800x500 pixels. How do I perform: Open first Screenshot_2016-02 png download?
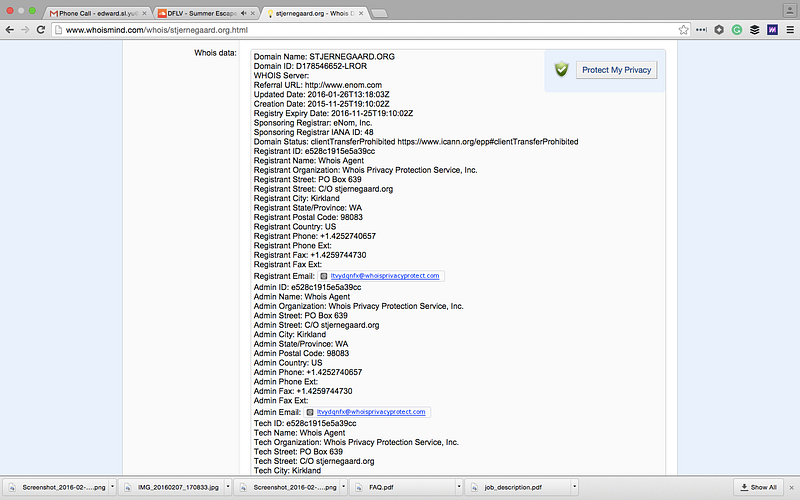point(57,487)
